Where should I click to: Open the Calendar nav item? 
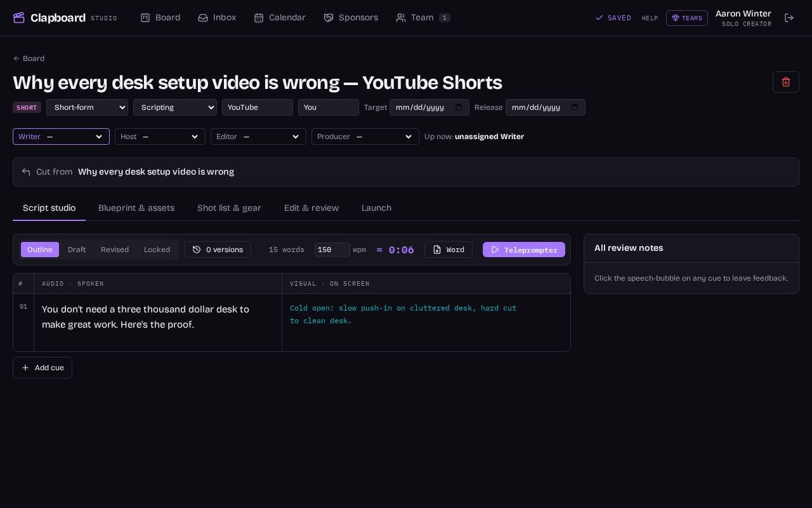(280, 18)
